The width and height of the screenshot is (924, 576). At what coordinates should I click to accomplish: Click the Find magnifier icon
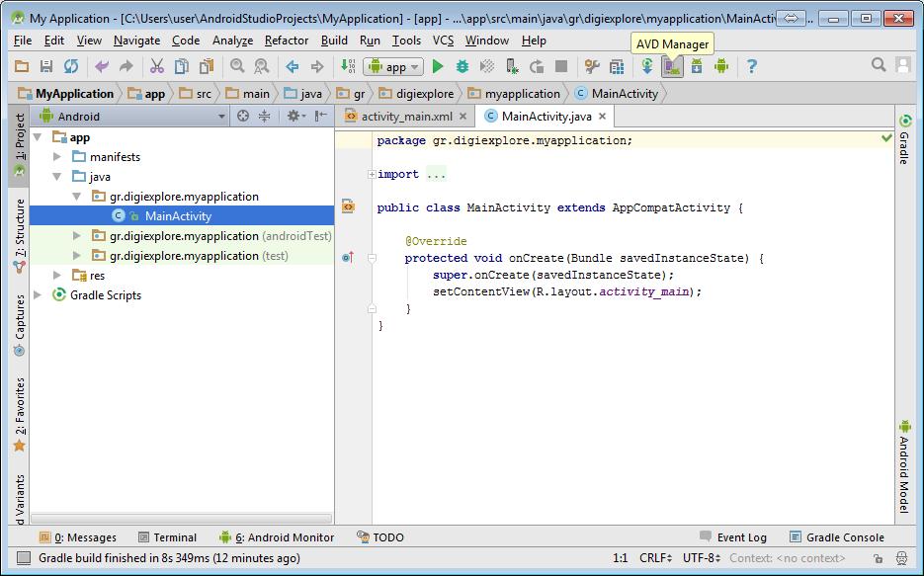tap(237, 66)
